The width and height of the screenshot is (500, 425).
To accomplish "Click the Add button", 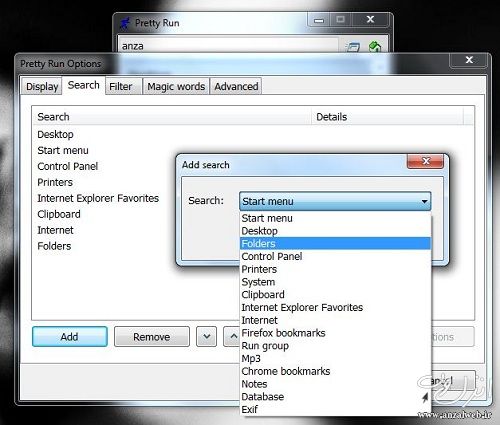I will tap(70, 337).
